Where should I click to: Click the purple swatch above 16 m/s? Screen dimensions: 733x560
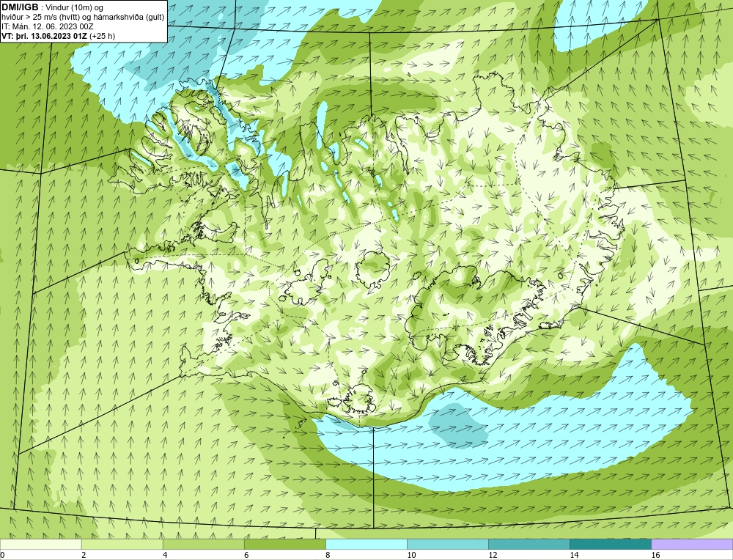pos(692,544)
